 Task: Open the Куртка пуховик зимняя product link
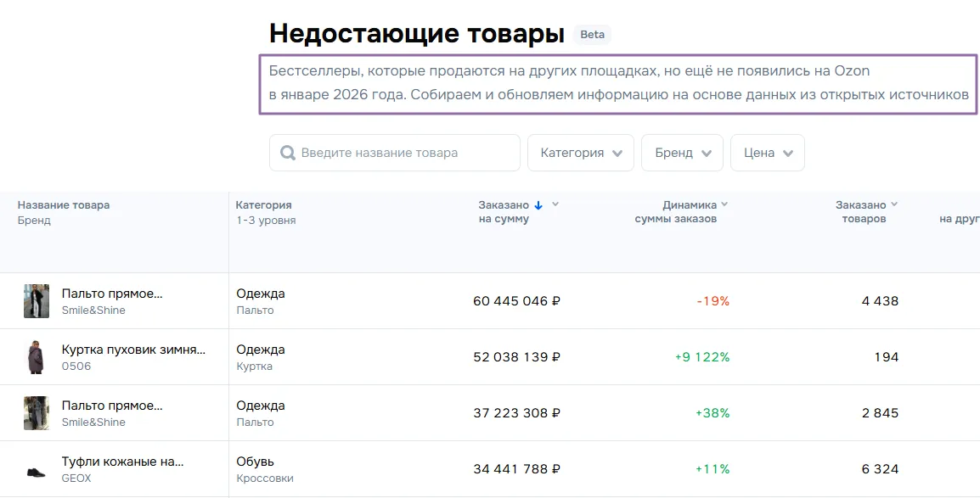click(x=133, y=350)
